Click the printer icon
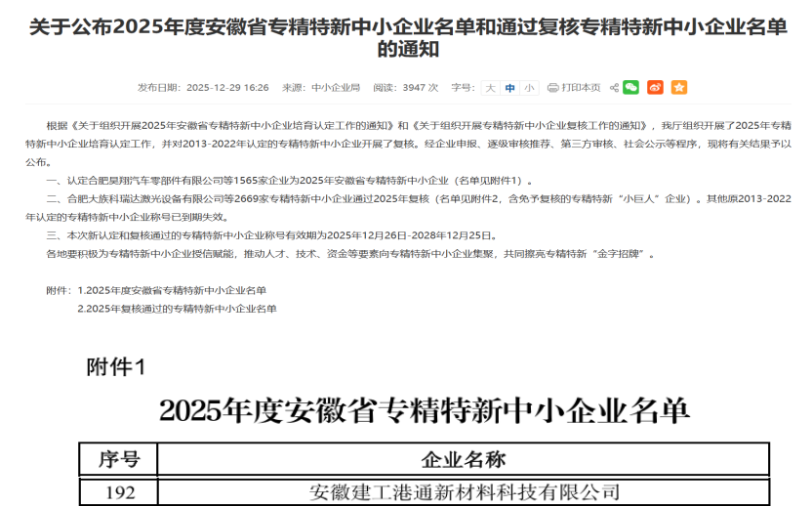The width and height of the screenshot is (812, 506). tap(552, 87)
